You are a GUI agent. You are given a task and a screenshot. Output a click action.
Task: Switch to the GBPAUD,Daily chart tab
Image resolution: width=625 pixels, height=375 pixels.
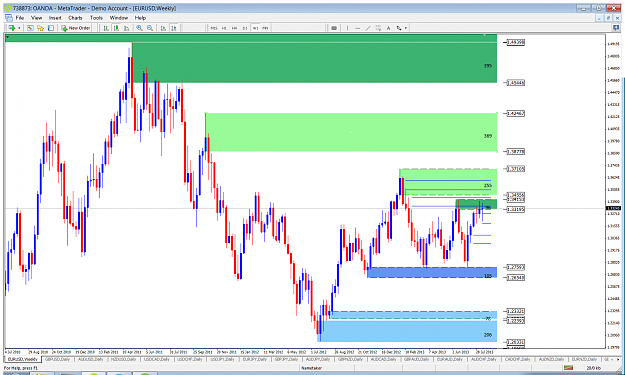(x=416, y=359)
